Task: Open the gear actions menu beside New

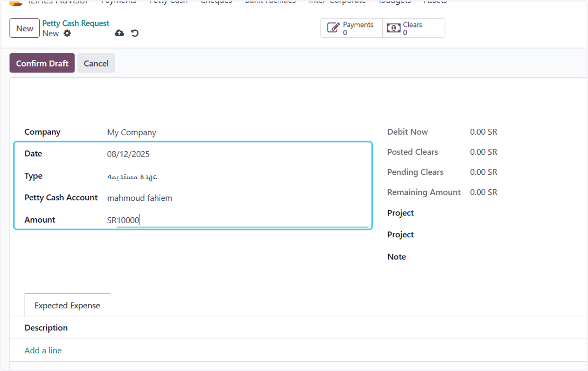Action: (67, 33)
